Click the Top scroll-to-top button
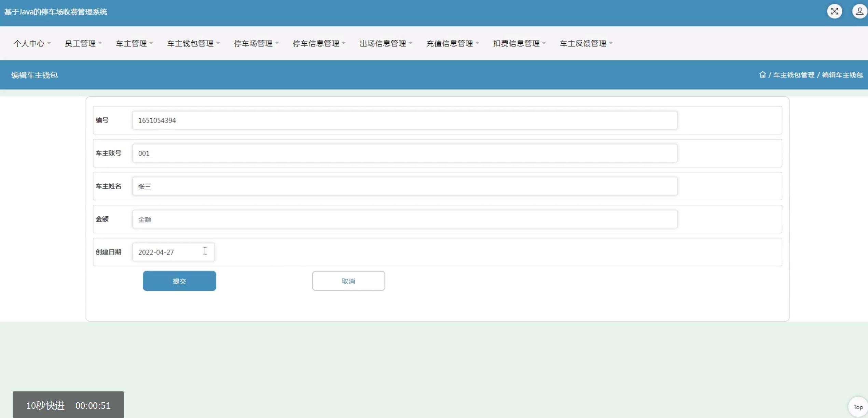868x418 pixels. (x=858, y=407)
